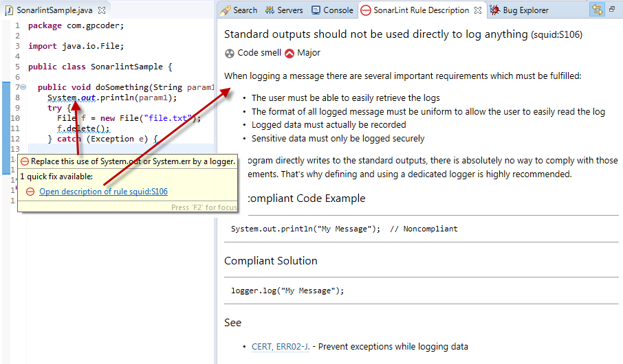This screenshot has height=364, width=623.
Task: Collapse the doSomething method fold marker
Action: [x=23, y=87]
